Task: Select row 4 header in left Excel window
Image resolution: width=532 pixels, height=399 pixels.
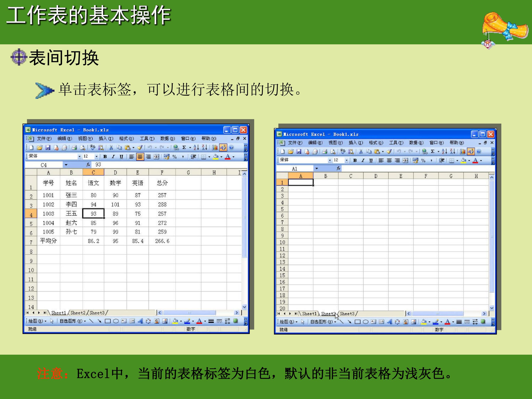Action: [31, 214]
